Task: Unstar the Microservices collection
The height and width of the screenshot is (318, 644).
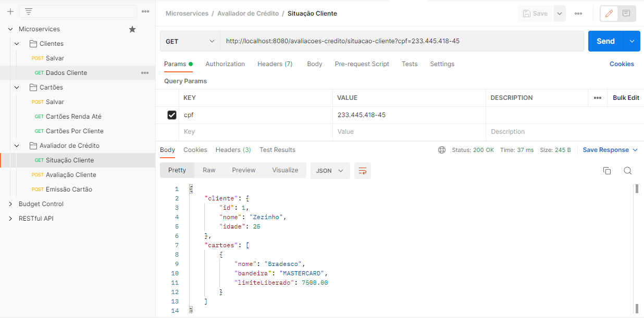Action: point(132,29)
